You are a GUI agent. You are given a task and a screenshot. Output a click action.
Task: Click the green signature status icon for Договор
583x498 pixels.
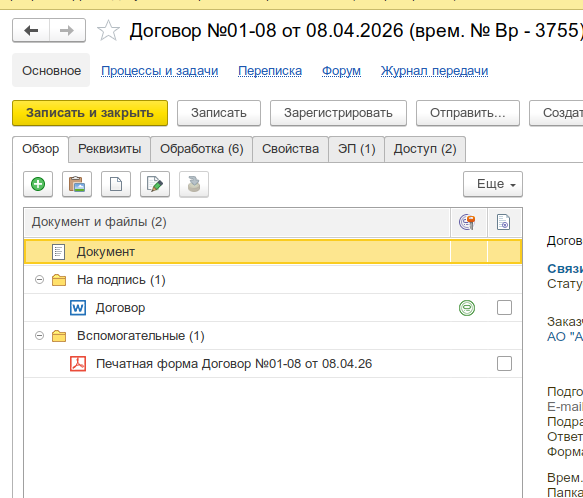tap(467, 308)
